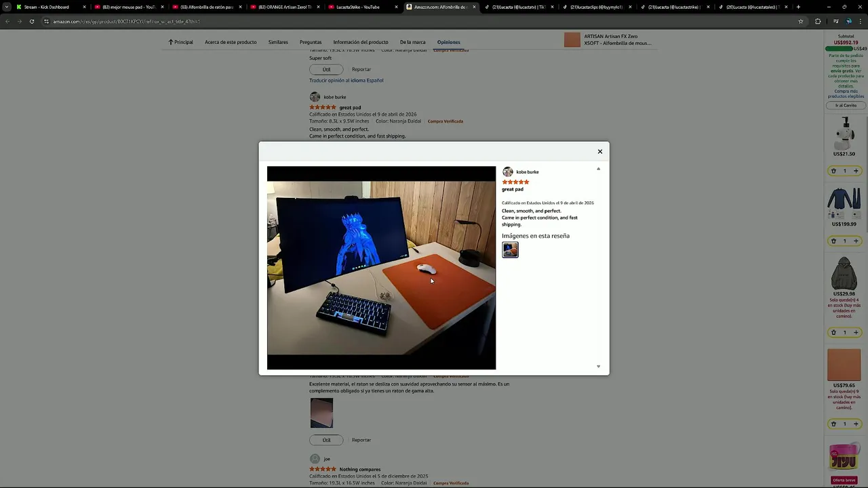Viewport: 868px width, 488px height.
Task: Click up arrow of popup scrollbar
Action: coord(598,169)
